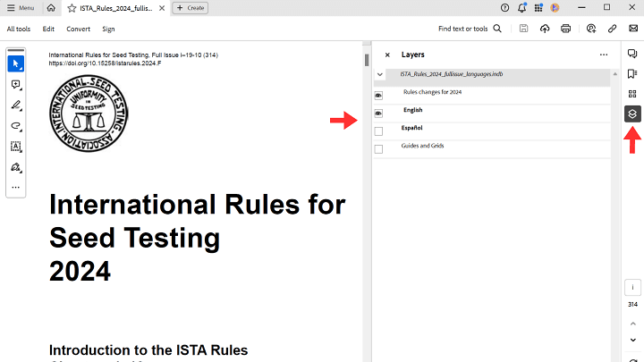The width and height of the screenshot is (644, 362).
Task: Expand more tools in left toolbar
Action: [16, 187]
